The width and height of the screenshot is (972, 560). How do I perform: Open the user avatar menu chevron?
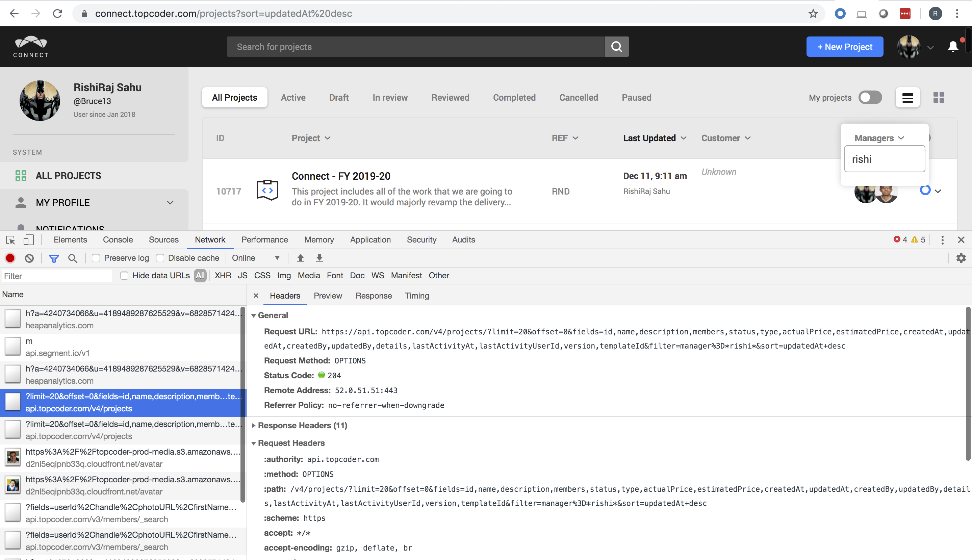[x=930, y=48]
